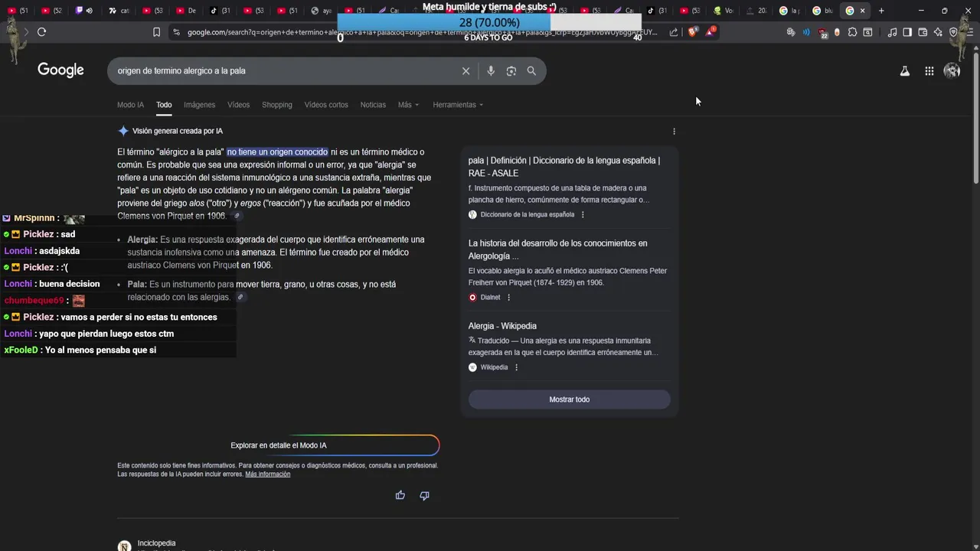Open the AI overview three-dot menu
Image resolution: width=980 pixels, height=551 pixels.
tap(674, 131)
